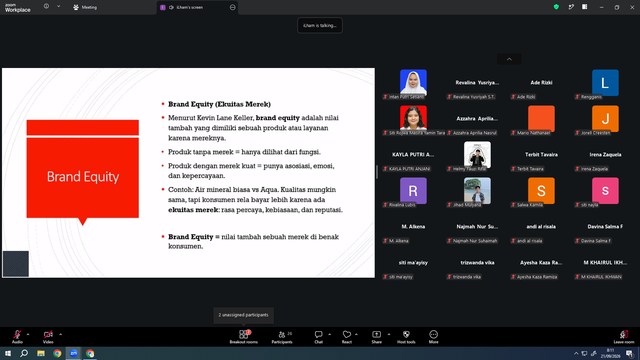Select M. Alkena participant tile

[x=413, y=227]
